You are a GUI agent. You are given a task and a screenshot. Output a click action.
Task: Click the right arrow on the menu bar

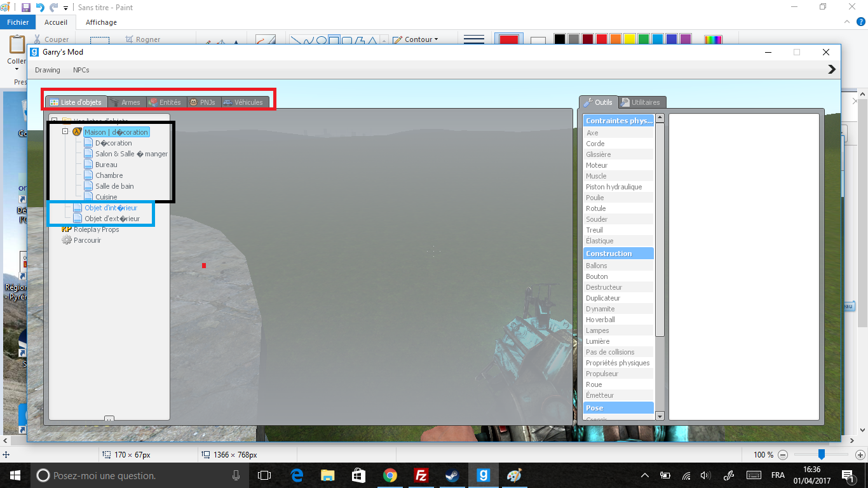tap(832, 70)
